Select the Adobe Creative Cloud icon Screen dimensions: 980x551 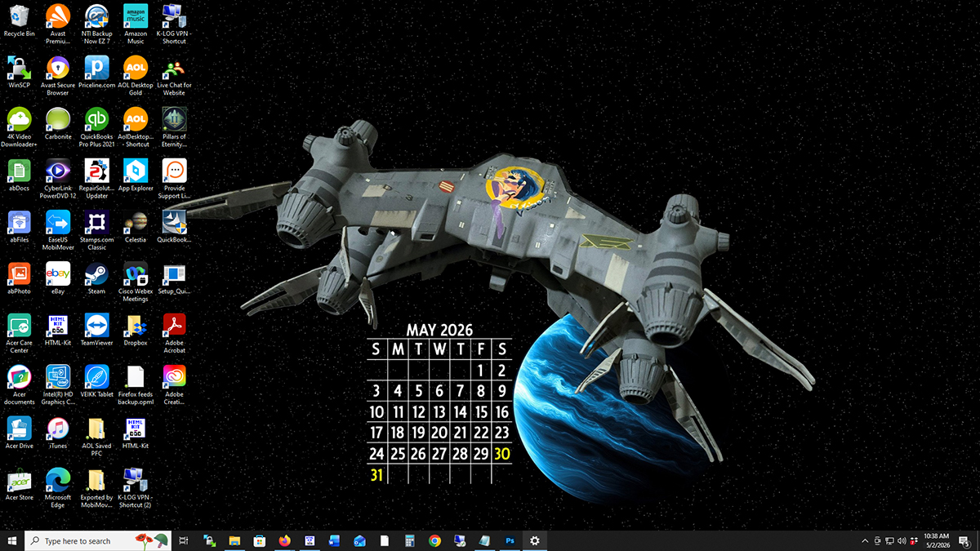pos(174,384)
